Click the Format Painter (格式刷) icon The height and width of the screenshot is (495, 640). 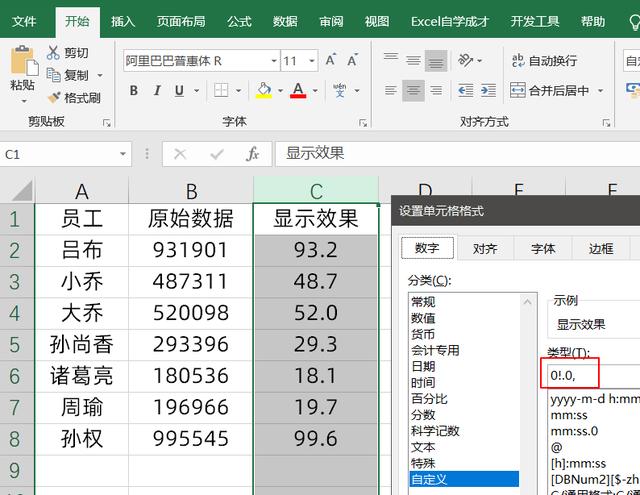[53, 98]
